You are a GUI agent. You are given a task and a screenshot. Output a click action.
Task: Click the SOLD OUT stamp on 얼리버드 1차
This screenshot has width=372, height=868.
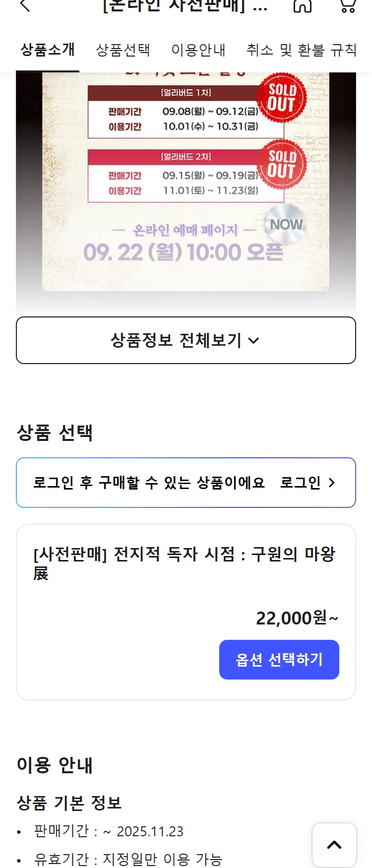[281, 98]
